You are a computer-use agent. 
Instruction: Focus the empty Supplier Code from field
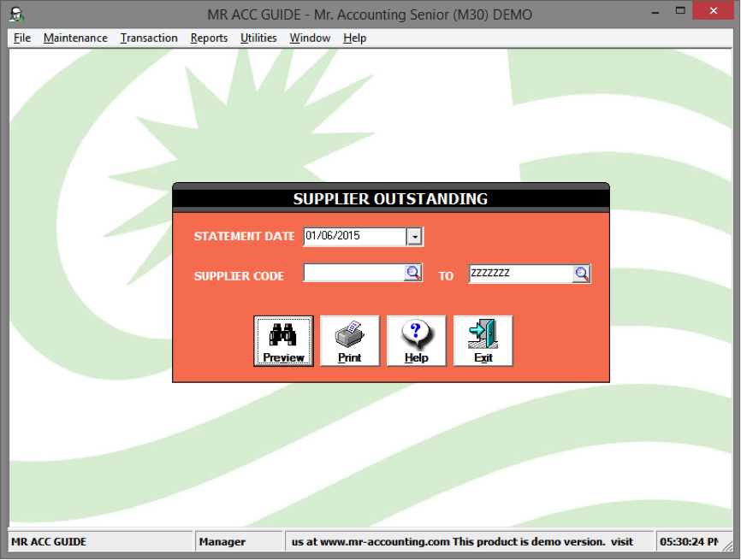354,273
